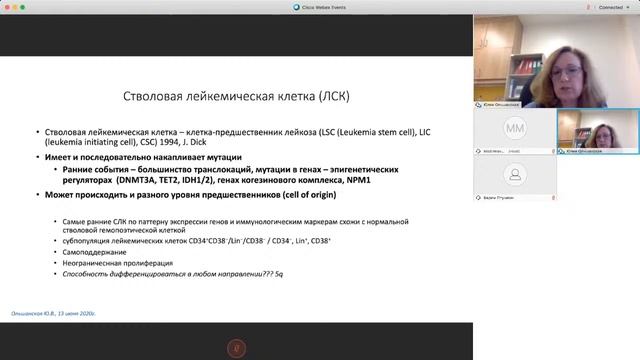Click bullet 'Имеет и последовательно накапливает мутации'
The height and width of the screenshot is (360, 640).
(143, 157)
